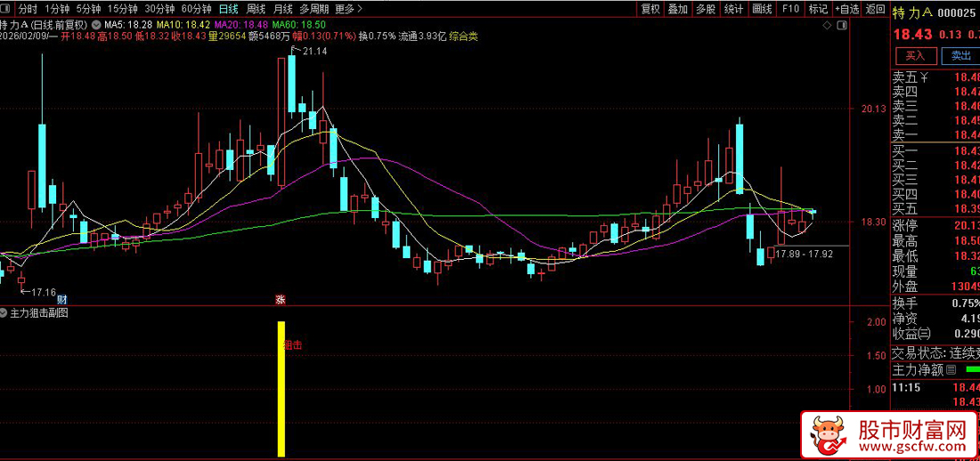The height and width of the screenshot is (461, 980).
Task: Click the 标记 mark button
Action: click(x=818, y=9)
